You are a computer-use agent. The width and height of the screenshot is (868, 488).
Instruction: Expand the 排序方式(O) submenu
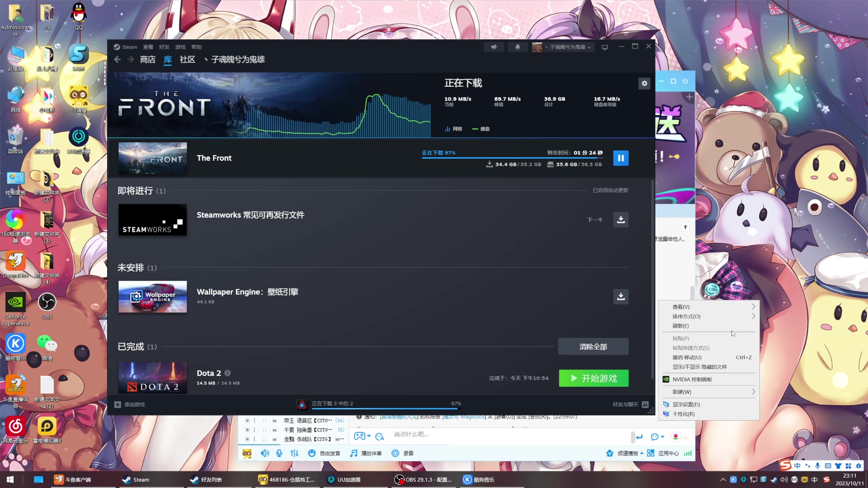pos(686,316)
